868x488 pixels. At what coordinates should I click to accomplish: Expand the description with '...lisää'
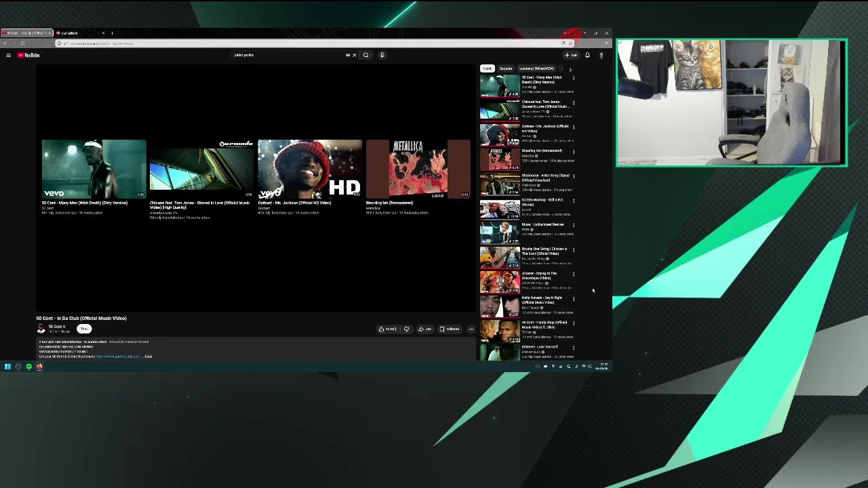tap(147, 357)
